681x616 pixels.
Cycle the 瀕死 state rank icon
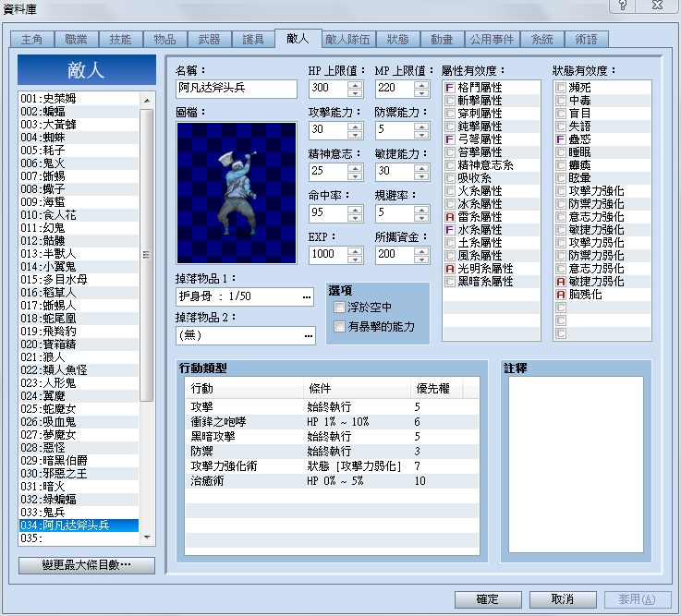(561, 88)
